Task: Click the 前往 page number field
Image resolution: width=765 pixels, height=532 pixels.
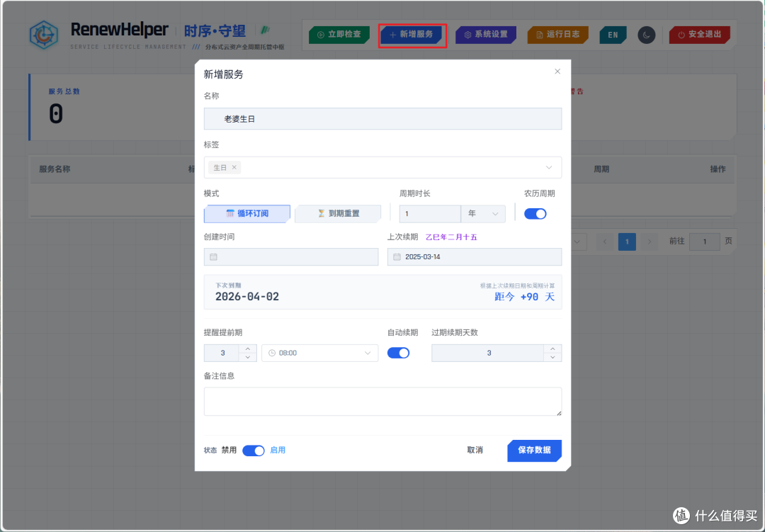Action: pos(705,242)
